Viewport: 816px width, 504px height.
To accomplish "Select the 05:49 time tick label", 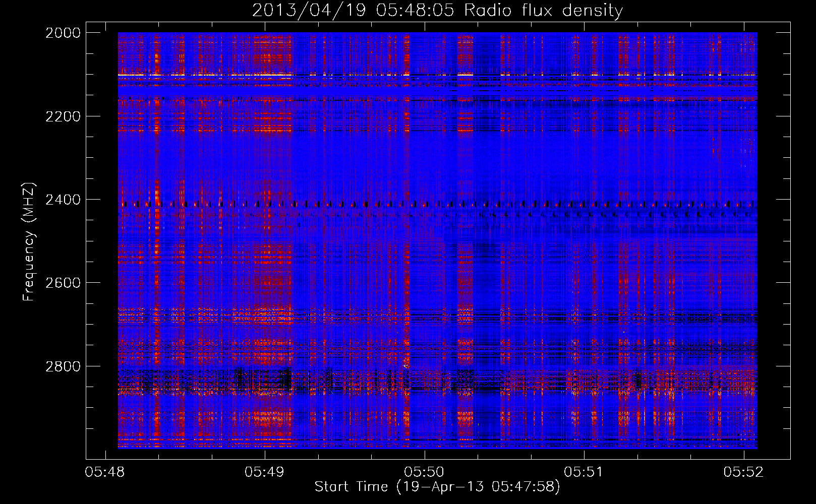I will pyautogui.click(x=265, y=472).
